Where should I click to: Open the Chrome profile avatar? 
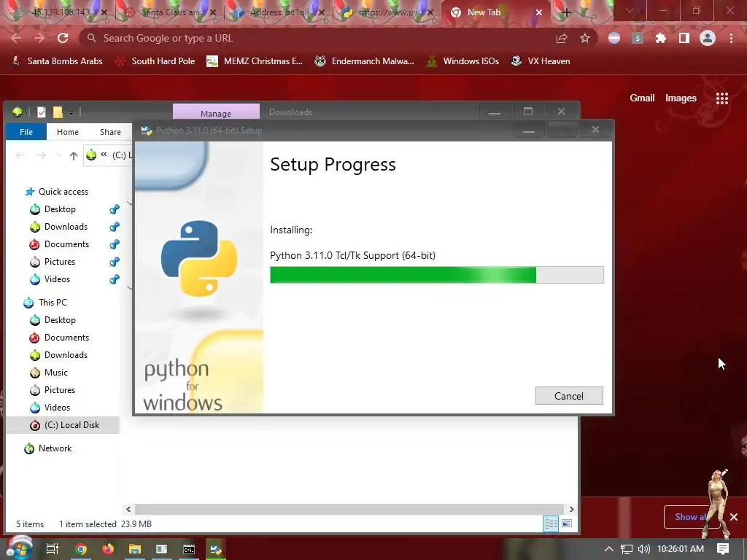tap(708, 38)
